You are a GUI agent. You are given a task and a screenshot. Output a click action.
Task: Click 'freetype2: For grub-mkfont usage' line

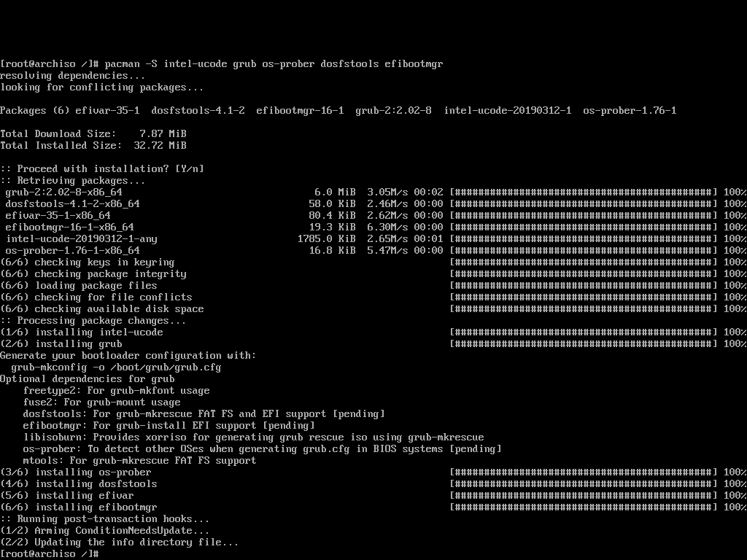pos(116,391)
